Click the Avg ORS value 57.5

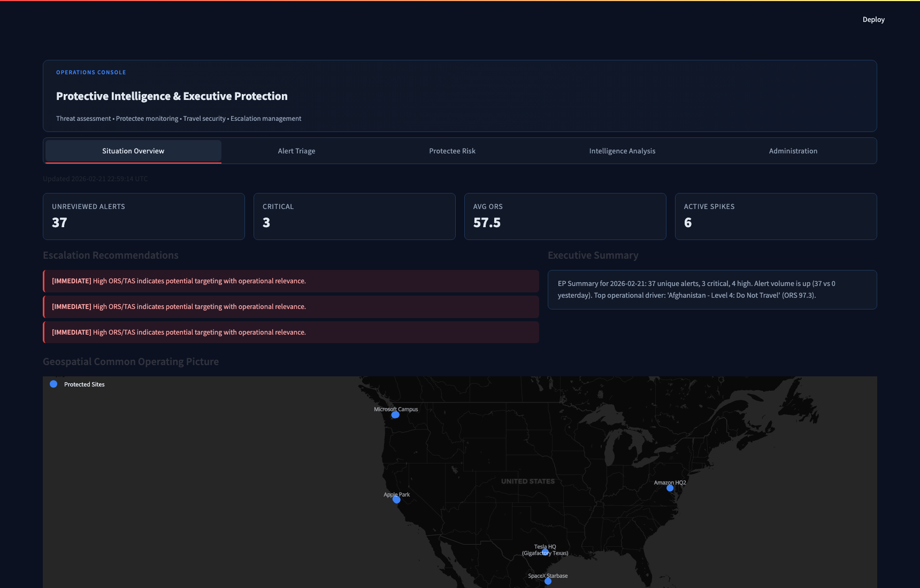(x=487, y=223)
